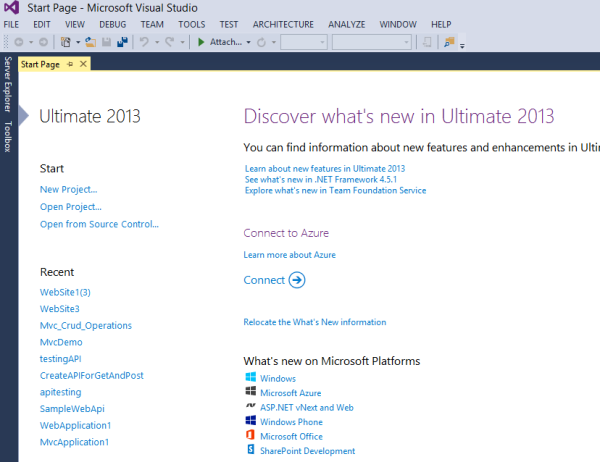Open recent project Mvc_Crud_Operations
Screen dimensions: 600x462
point(85,325)
